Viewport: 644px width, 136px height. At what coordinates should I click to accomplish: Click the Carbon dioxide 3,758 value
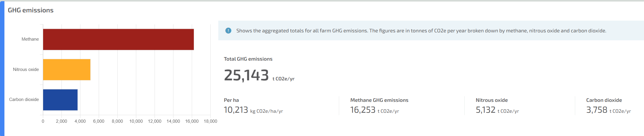(597, 110)
